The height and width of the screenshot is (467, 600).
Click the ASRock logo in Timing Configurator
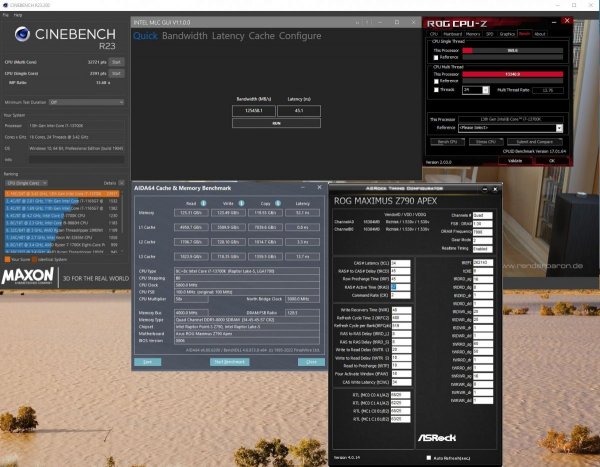[437, 438]
